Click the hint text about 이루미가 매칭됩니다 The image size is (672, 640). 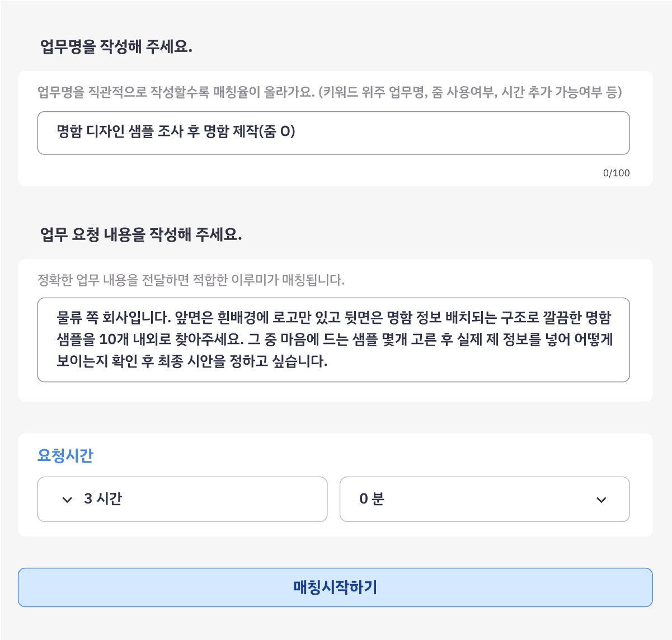(191, 280)
